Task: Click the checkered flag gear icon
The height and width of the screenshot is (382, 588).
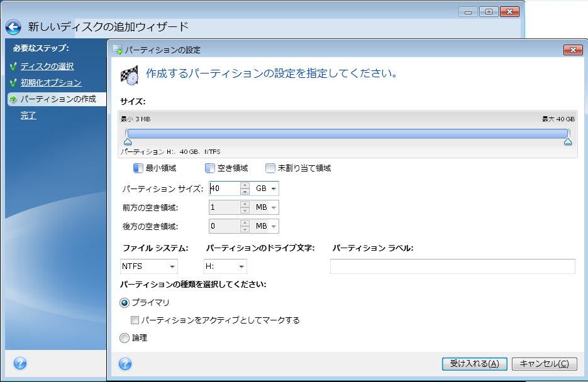Action: [x=130, y=75]
